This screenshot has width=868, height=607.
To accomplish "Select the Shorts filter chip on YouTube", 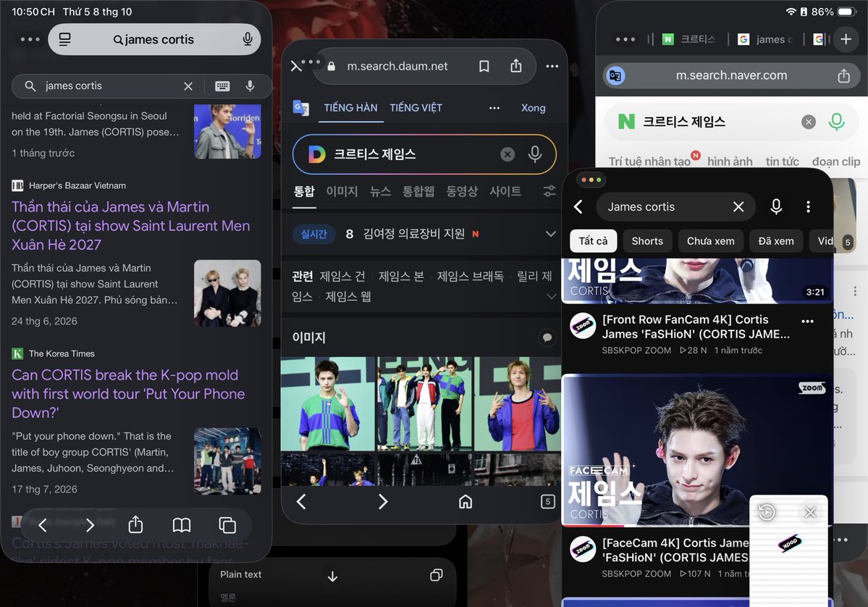I will click(647, 241).
